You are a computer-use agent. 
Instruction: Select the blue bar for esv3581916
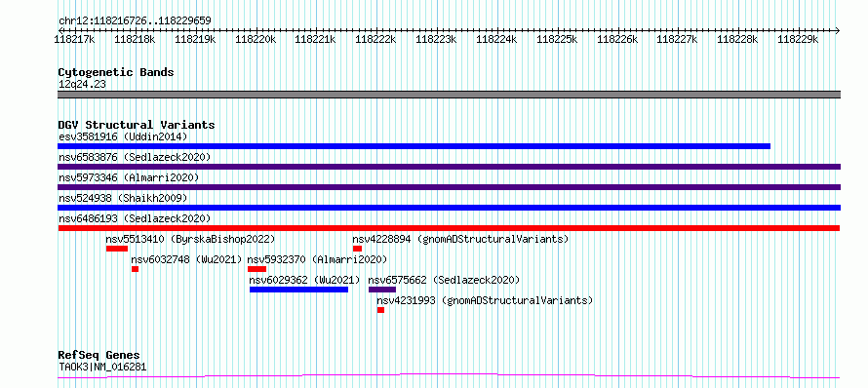click(414, 146)
